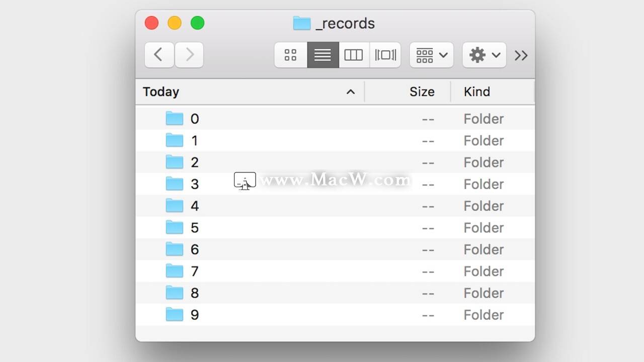644x362 pixels.
Task: Click the folder name "6"
Action: [195, 249]
